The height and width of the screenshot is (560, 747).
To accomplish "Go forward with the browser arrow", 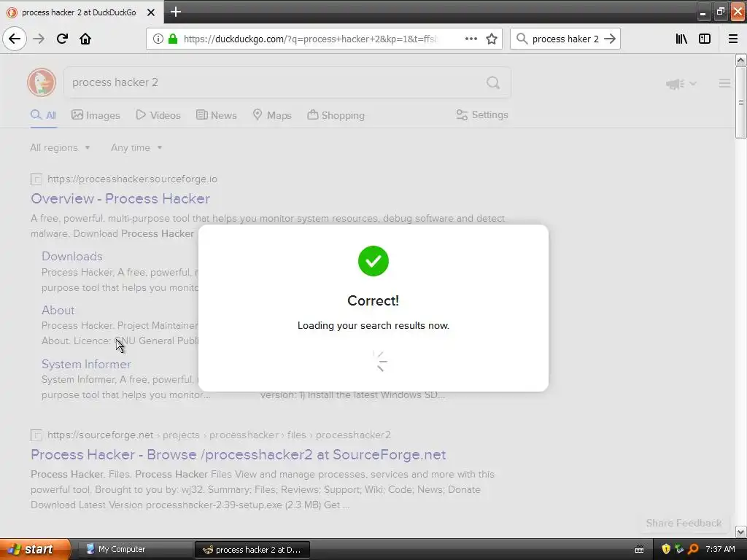I will point(39,39).
